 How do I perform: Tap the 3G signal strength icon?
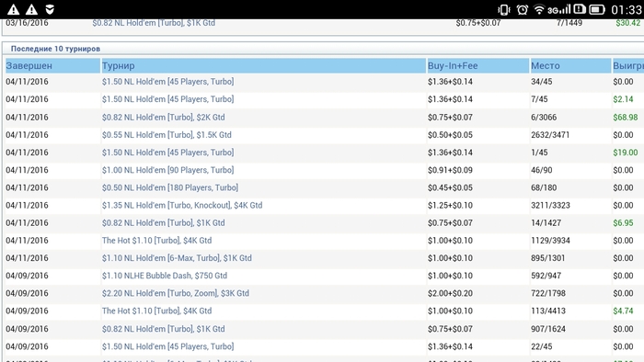[x=559, y=9]
